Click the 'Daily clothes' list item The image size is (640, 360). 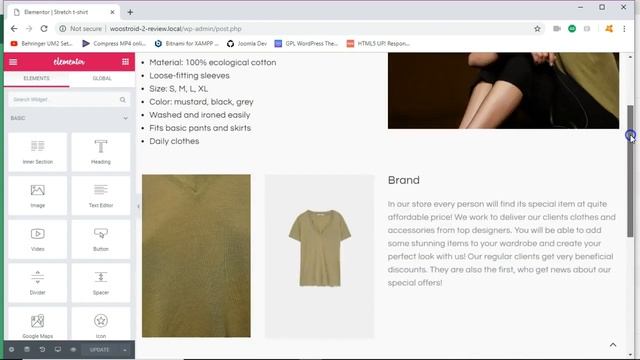click(x=174, y=141)
